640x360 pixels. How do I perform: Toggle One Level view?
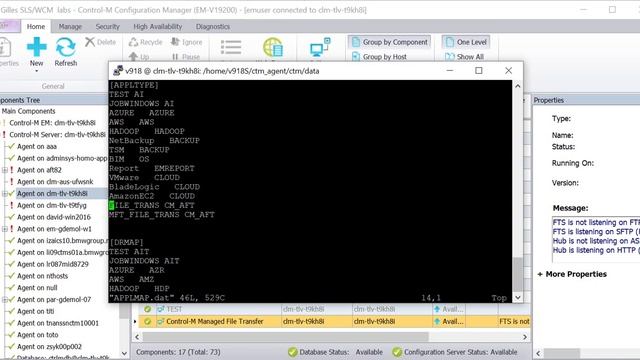coord(466,42)
